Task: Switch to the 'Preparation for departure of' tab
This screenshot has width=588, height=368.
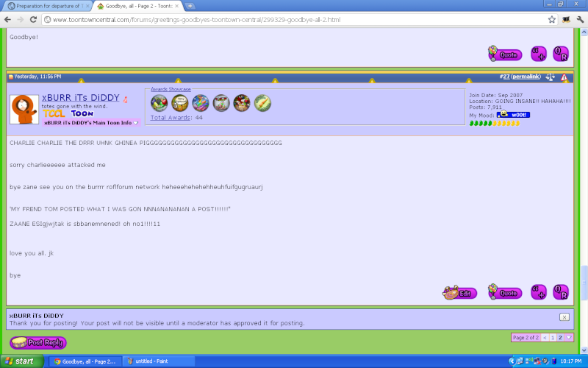Action: pyautogui.click(x=47, y=6)
